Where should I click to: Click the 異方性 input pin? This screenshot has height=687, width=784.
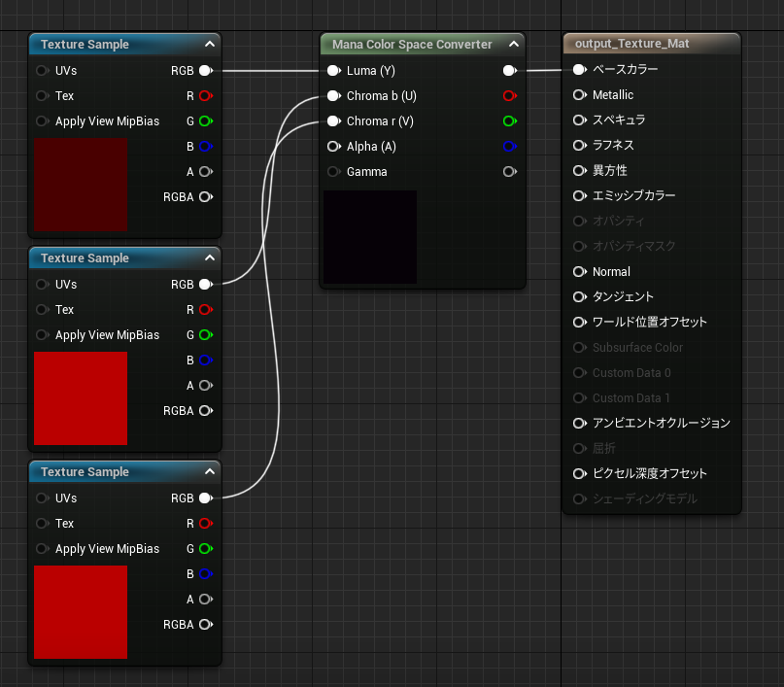point(580,170)
